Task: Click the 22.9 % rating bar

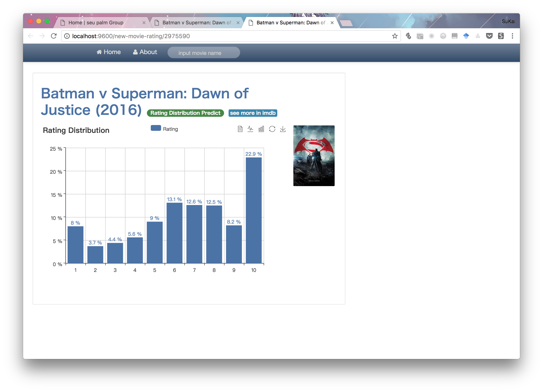Action: pos(254,210)
